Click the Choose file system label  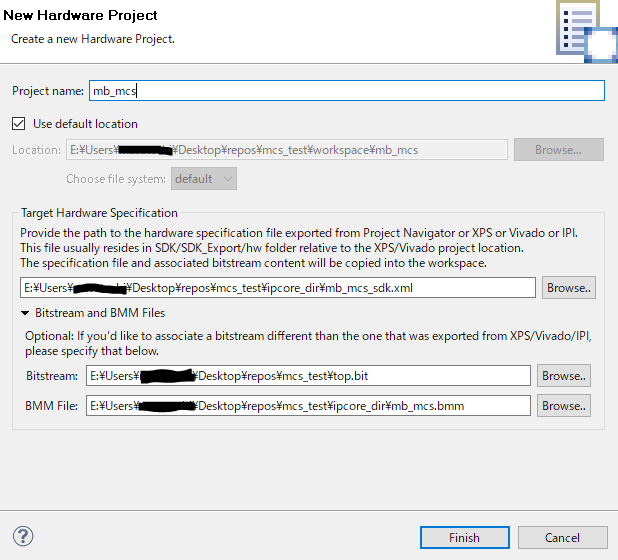point(116,179)
